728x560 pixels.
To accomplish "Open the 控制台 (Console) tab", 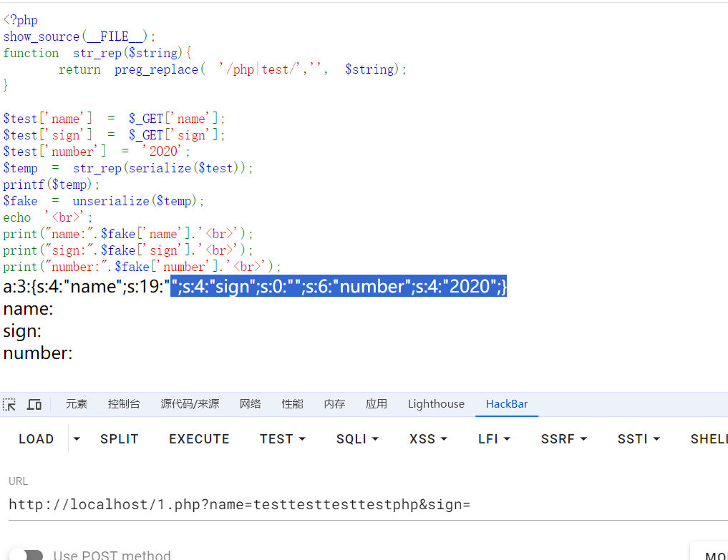I will click(124, 404).
